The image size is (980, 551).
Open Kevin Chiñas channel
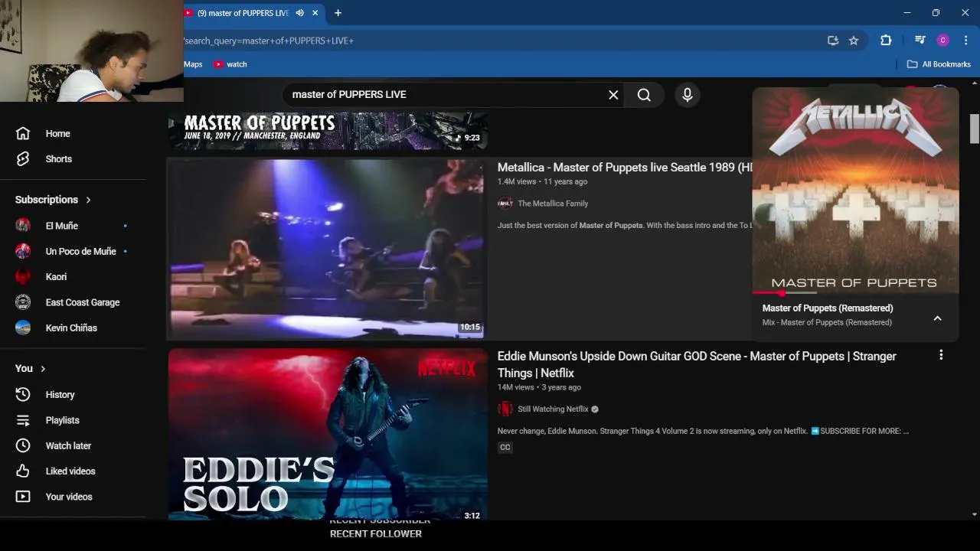(71, 328)
